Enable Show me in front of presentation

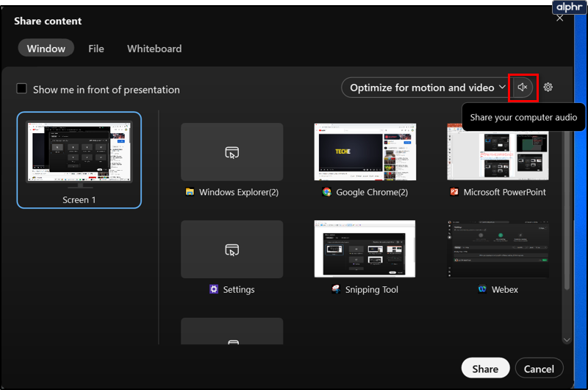coord(22,89)
